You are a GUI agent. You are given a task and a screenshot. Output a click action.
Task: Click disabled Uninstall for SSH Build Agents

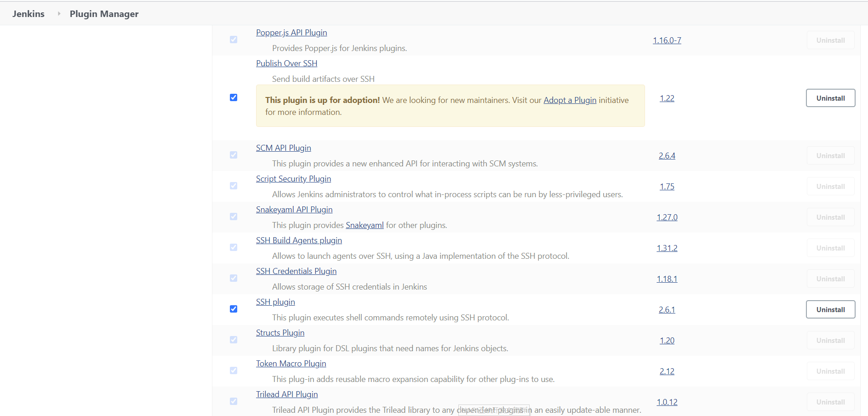click(x=830, y=248)
